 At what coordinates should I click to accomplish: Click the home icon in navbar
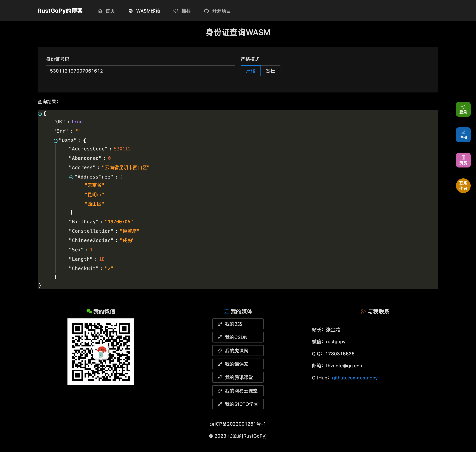(x=100, y=11)
